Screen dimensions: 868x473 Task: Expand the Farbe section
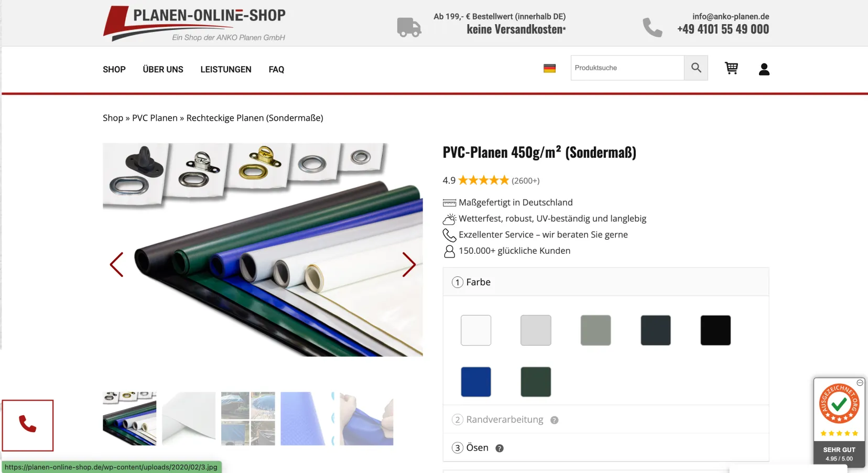pos(606,282)
